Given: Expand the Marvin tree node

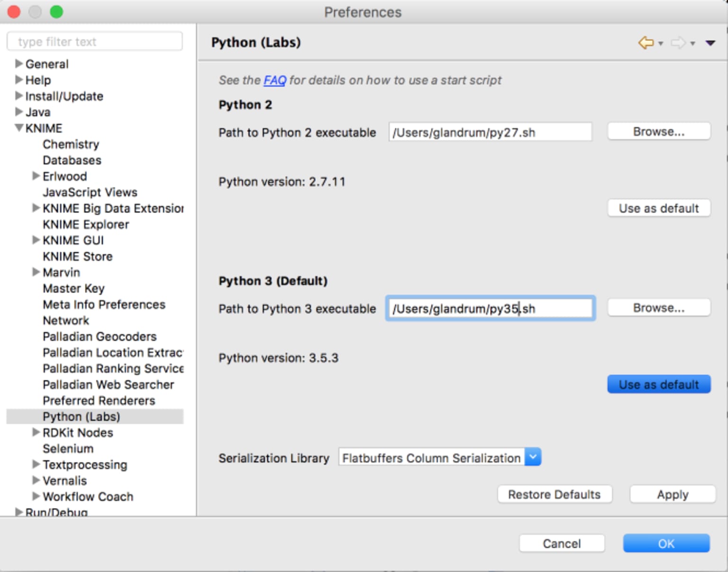Looking at the screenshot, I should pyautogui.click(x=36, y=272).
